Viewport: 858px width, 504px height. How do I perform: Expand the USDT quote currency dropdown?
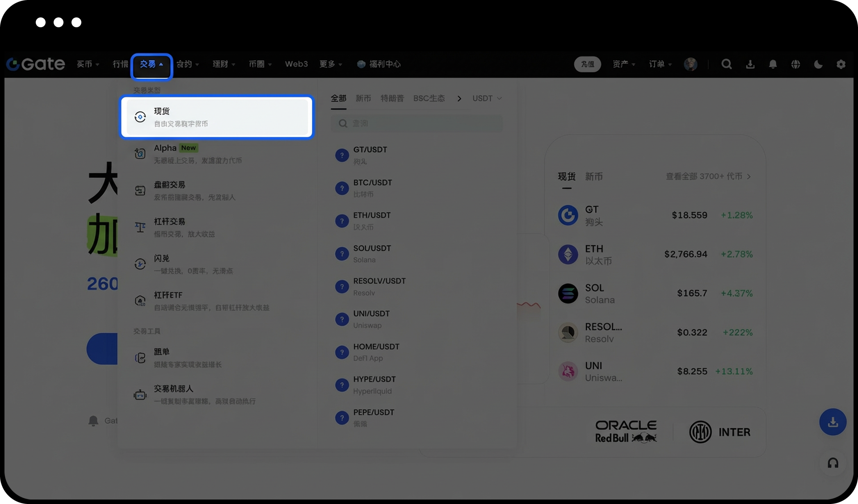coord(487,98)
